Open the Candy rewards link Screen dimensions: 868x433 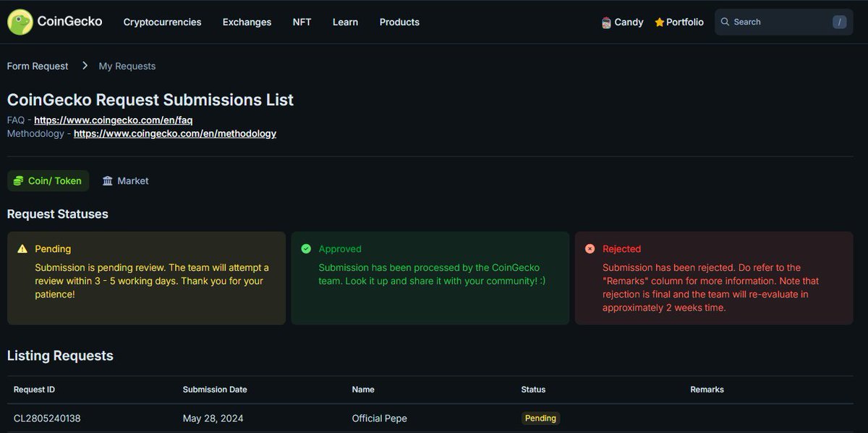click(x=622, y=22)
